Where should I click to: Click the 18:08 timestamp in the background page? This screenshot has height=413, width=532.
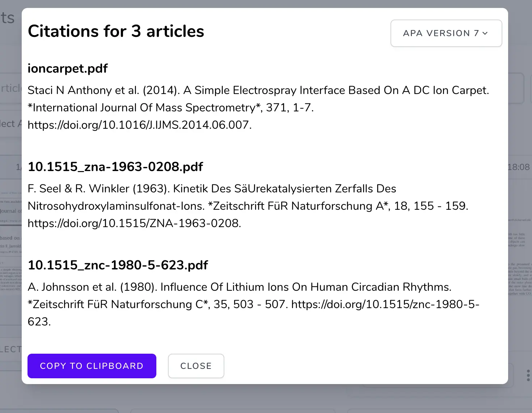pos(519,167)
